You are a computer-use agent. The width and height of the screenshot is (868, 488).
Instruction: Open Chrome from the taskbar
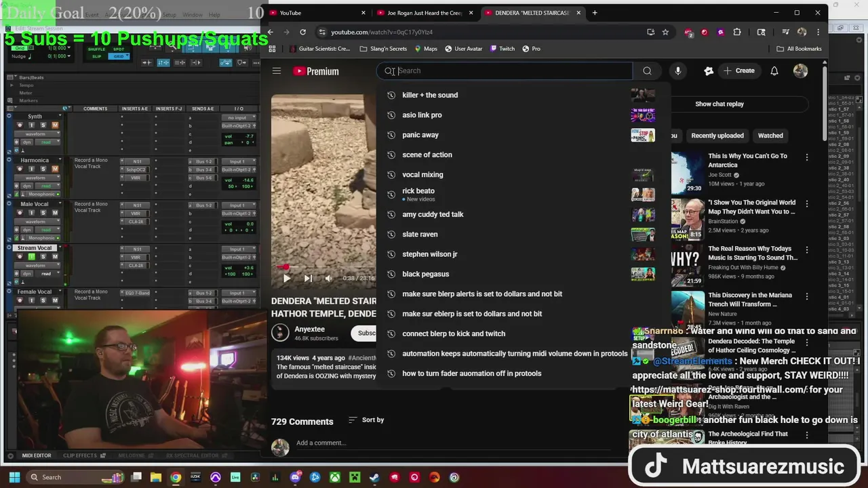(176, 477)
